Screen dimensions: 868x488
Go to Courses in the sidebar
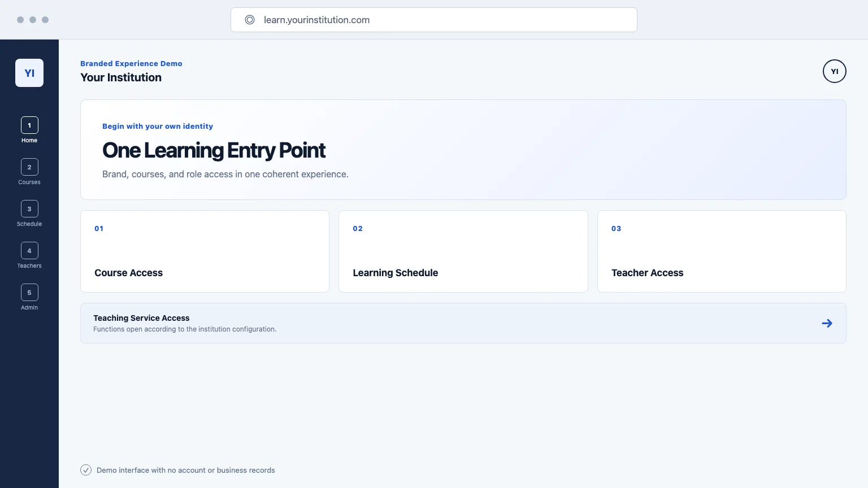point(29,172)
